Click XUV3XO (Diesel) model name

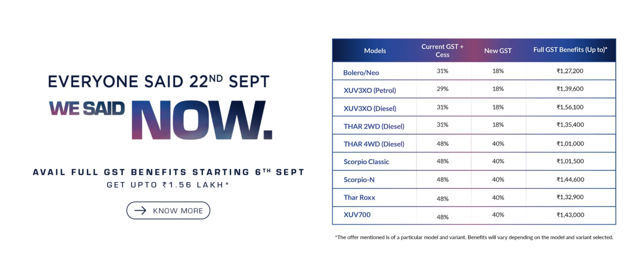coord(370,108)
